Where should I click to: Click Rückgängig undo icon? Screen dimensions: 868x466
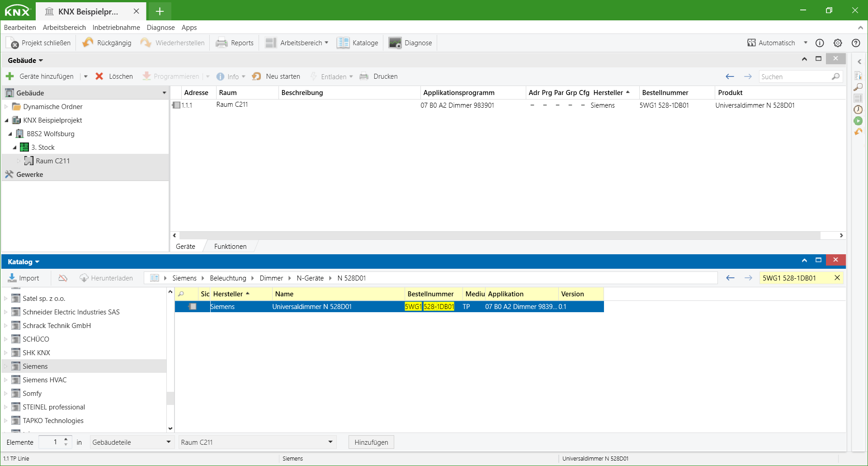[x=88, y=43]
